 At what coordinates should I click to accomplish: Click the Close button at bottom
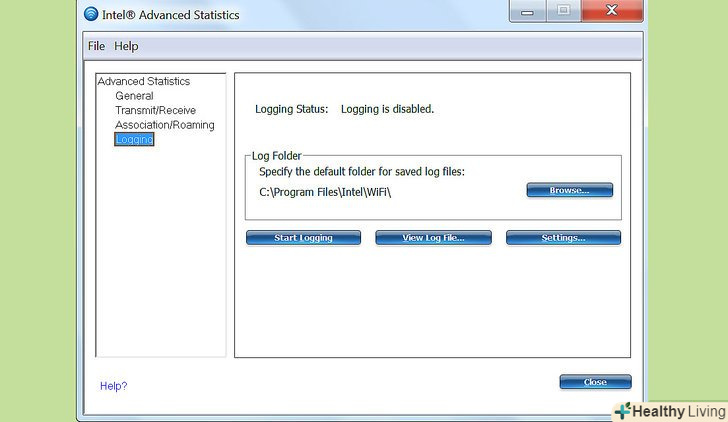595,382
